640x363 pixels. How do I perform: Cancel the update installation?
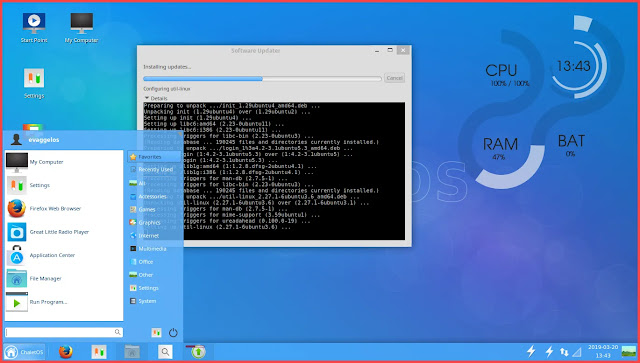point(394,78)
